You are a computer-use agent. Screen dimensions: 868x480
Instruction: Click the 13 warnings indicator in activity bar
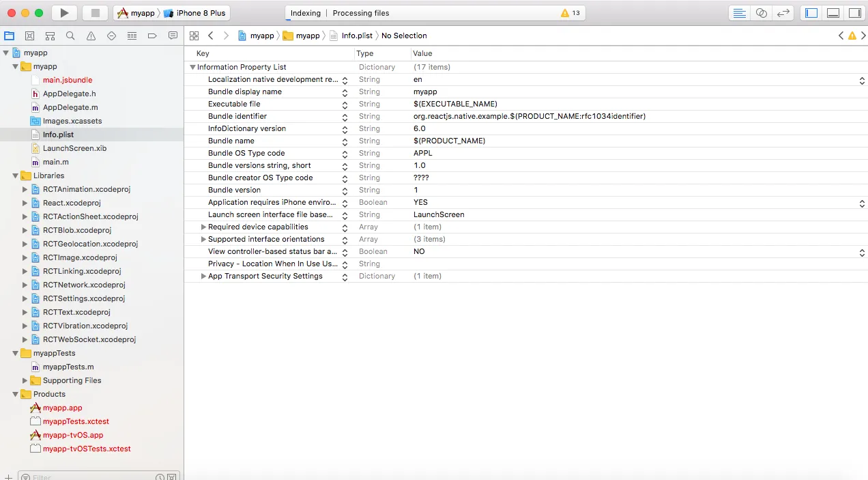click(570, 13)
